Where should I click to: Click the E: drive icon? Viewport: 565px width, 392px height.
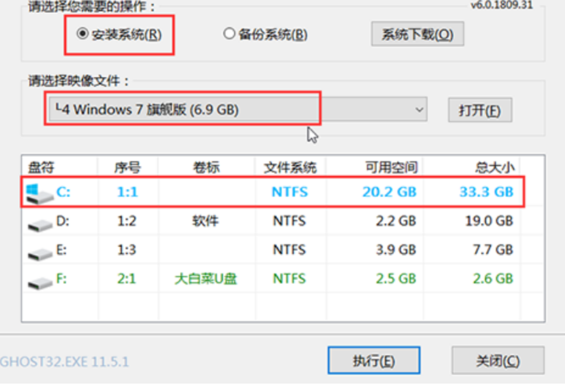click(x=40, y=253)
